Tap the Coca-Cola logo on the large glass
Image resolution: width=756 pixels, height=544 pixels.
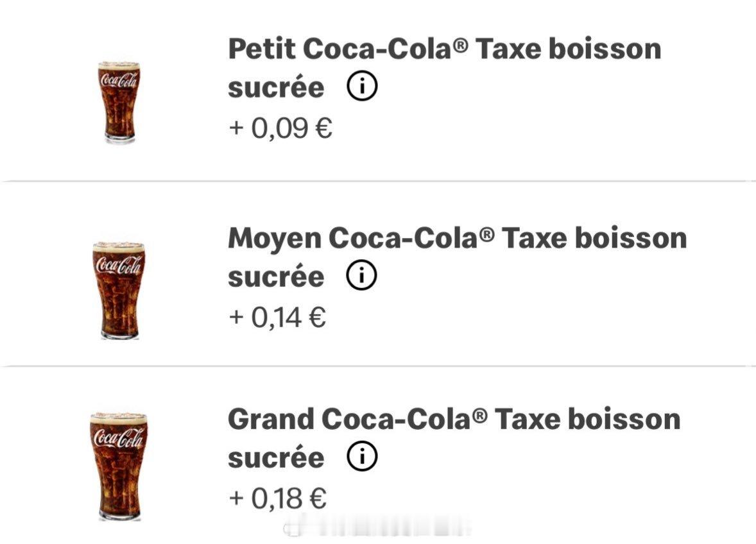pyautogui.click(x=119, y=437)
